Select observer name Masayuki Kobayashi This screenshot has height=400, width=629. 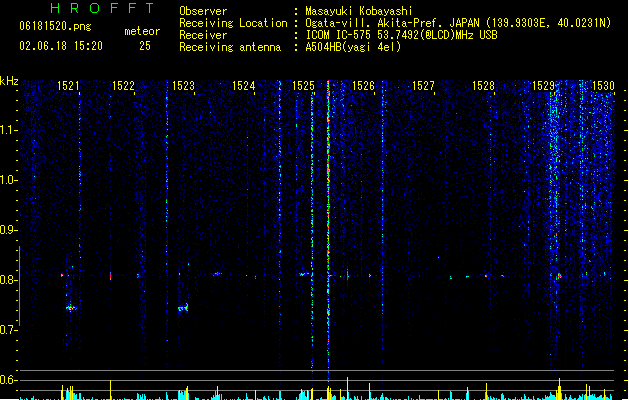click(359, 11)
